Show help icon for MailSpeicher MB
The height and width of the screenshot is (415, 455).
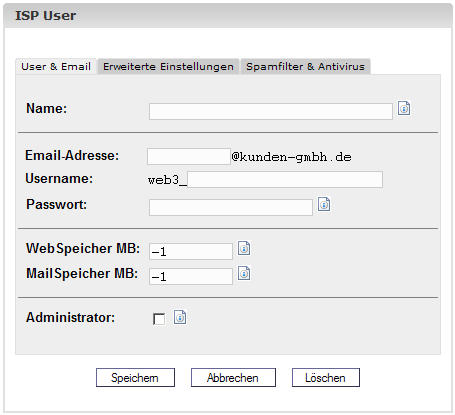[x=244, y=273]
